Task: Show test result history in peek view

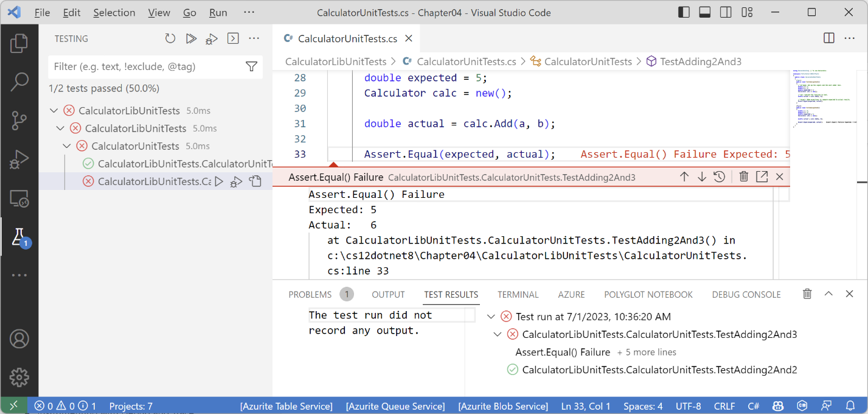Action: [x=720, y=177]
